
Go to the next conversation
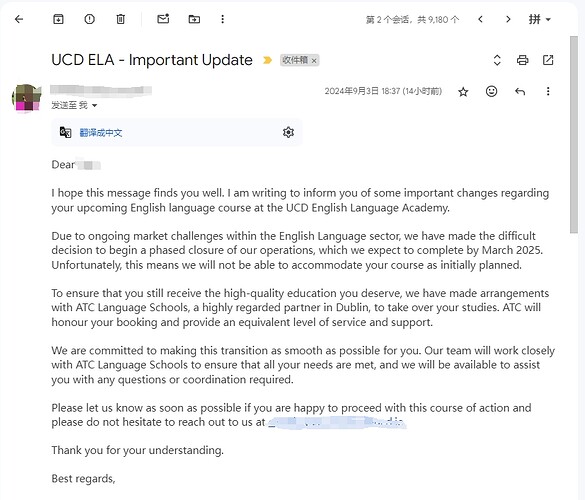(508, 19)
